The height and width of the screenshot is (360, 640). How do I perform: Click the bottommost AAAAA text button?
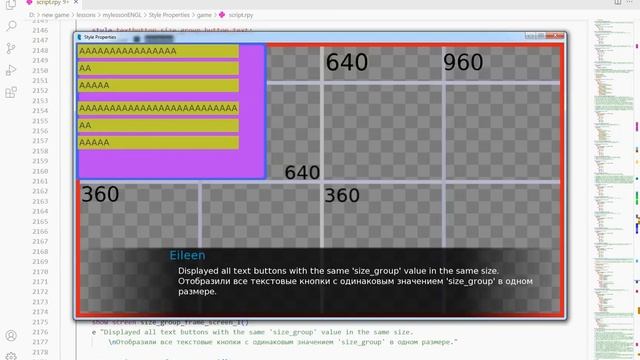click(x=158, y=142)
